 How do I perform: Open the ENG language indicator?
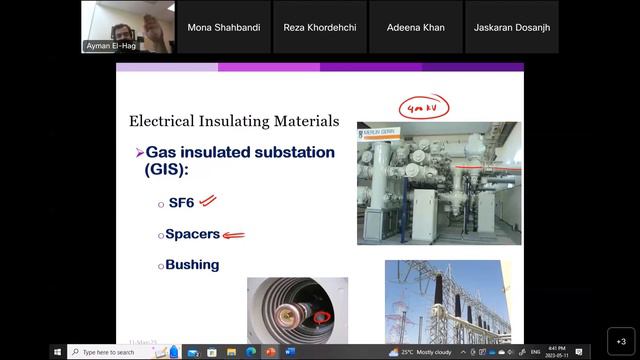click(x=536, y=352)
